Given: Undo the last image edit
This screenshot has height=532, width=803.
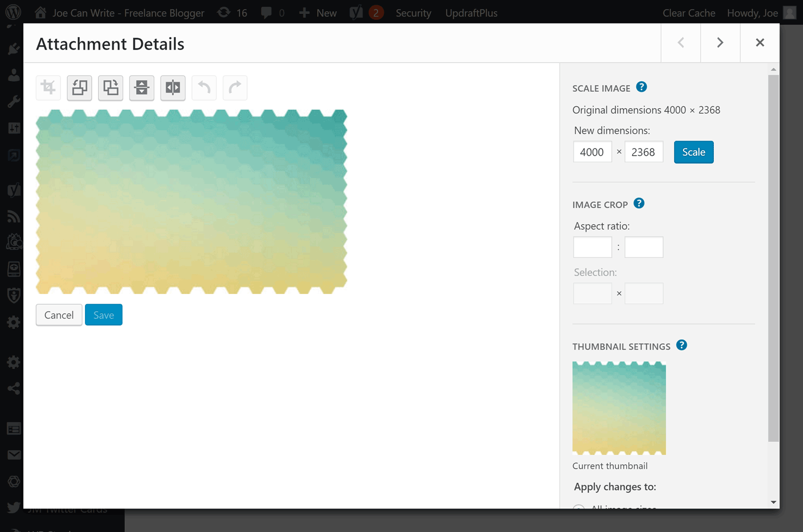Looking at the screenshot, I should tap(204, 88).
